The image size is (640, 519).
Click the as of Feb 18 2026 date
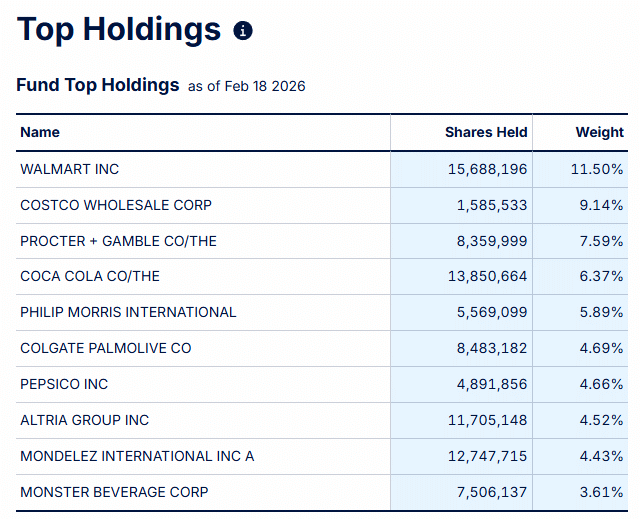point(246,87)
